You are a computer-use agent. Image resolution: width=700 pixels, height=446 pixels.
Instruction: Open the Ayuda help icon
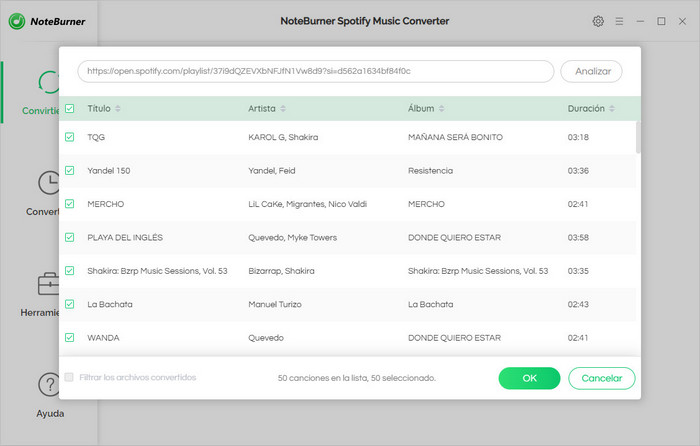click(x=49, y=384)
